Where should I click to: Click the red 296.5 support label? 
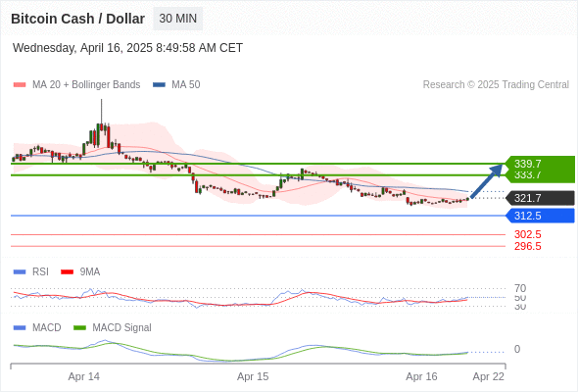528,246
